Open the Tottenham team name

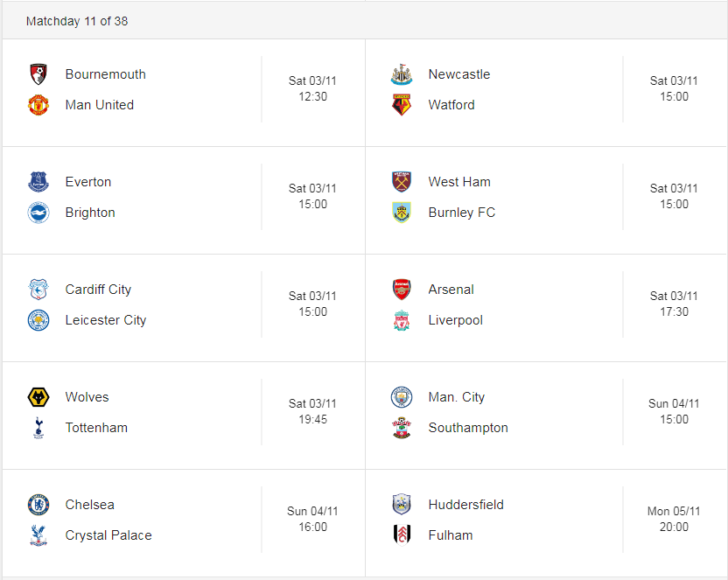[x=96, y=428]
